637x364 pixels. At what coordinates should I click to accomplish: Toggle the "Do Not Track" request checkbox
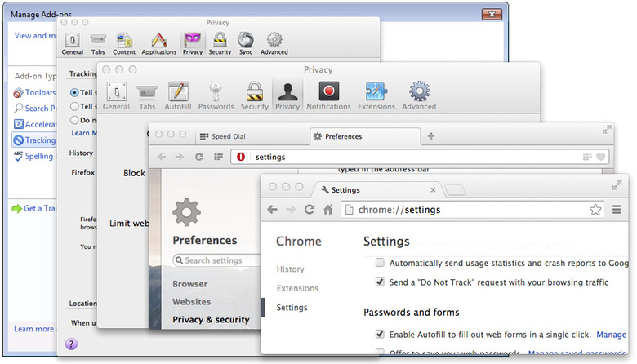(x=380, y=282)
